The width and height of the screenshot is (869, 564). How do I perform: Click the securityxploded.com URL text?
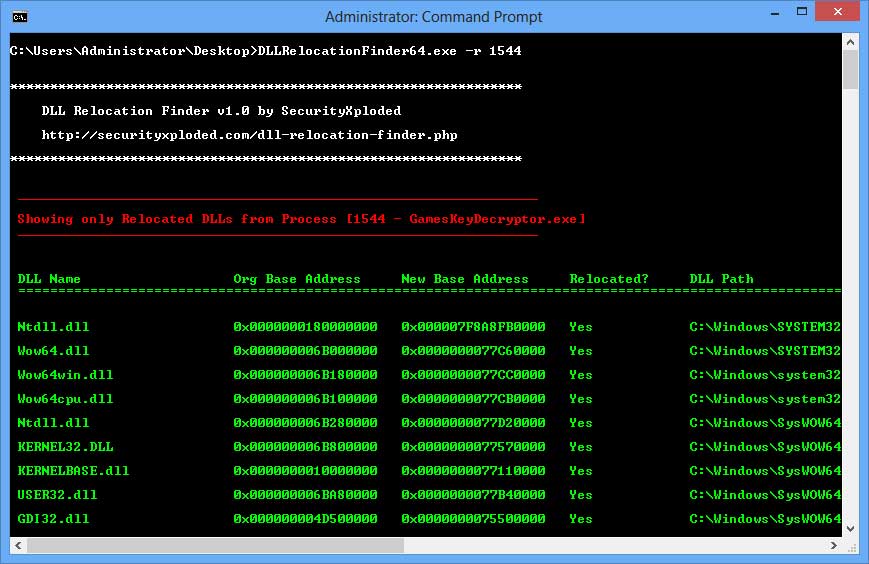point(249,135)
